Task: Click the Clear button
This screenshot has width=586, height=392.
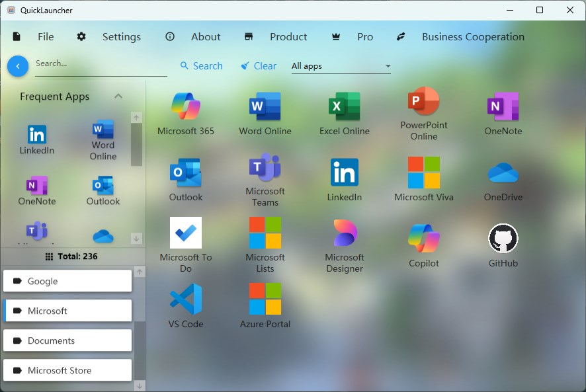Action: [259, 66]
